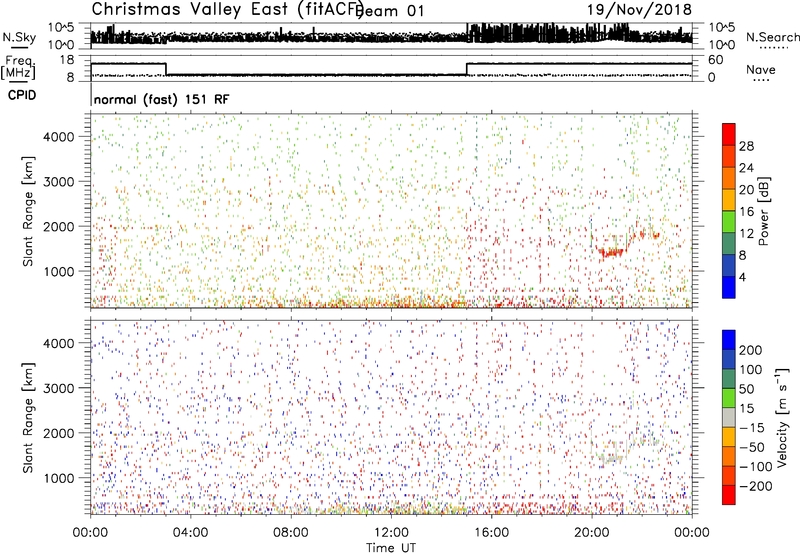The image size is (800, 554).
Task: Click the "−50" velocity colorbar label
Action: point(751,447)
